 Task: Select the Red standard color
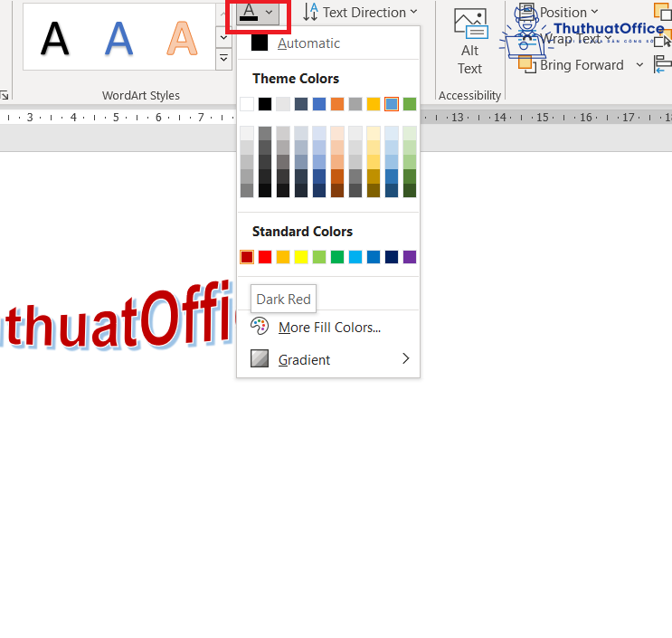pyautogui.click(x=265, y=257)
